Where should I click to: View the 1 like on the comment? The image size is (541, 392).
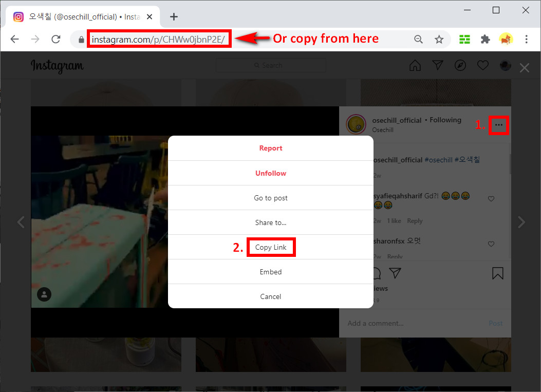pyautogui.click(x=394, y=221)
